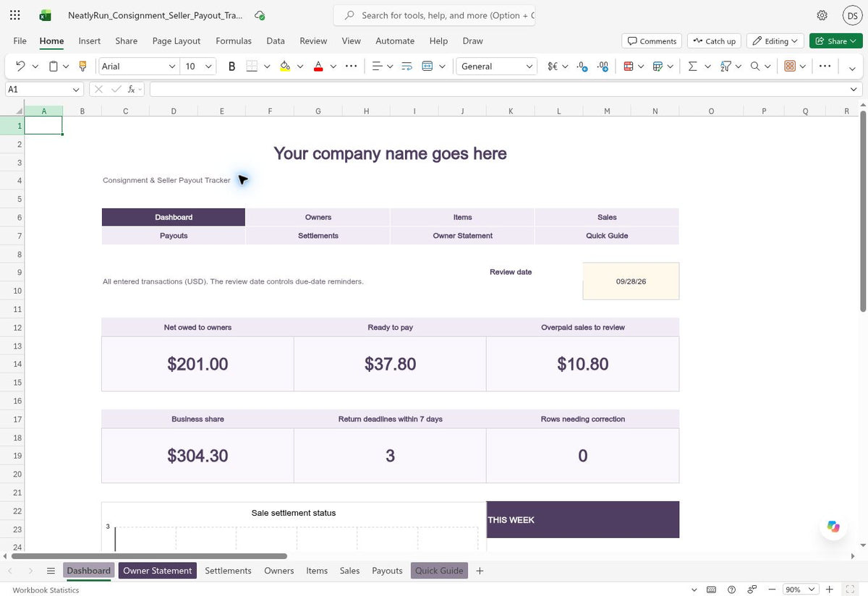Open the all sheets list icon

[x=51, y=571]
